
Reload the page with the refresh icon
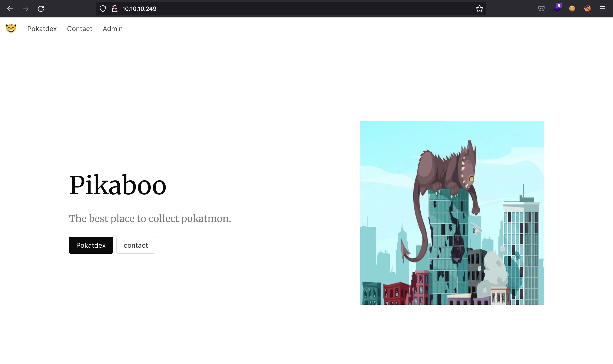coord(41,9)
